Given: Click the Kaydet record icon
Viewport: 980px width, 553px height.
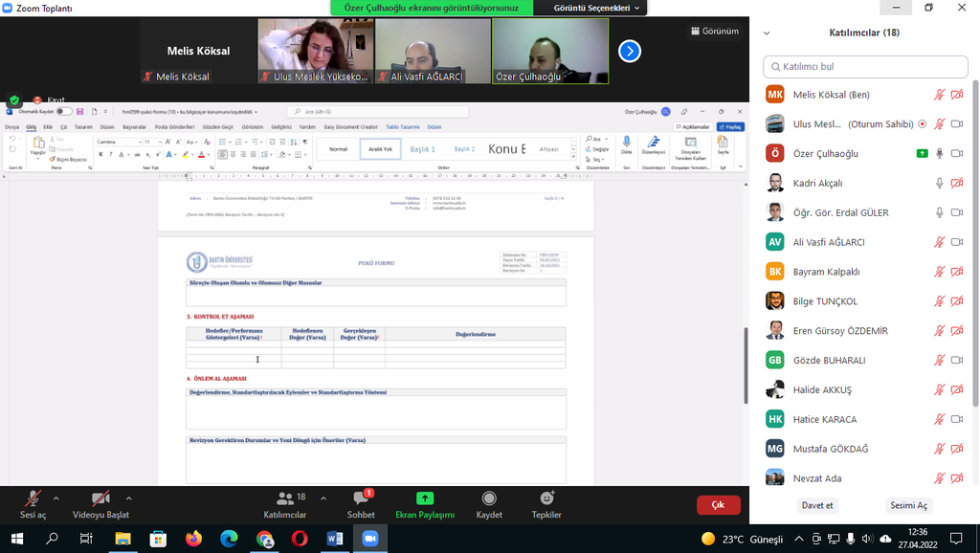Looking at the screenshot, I should tap(489, 498).
